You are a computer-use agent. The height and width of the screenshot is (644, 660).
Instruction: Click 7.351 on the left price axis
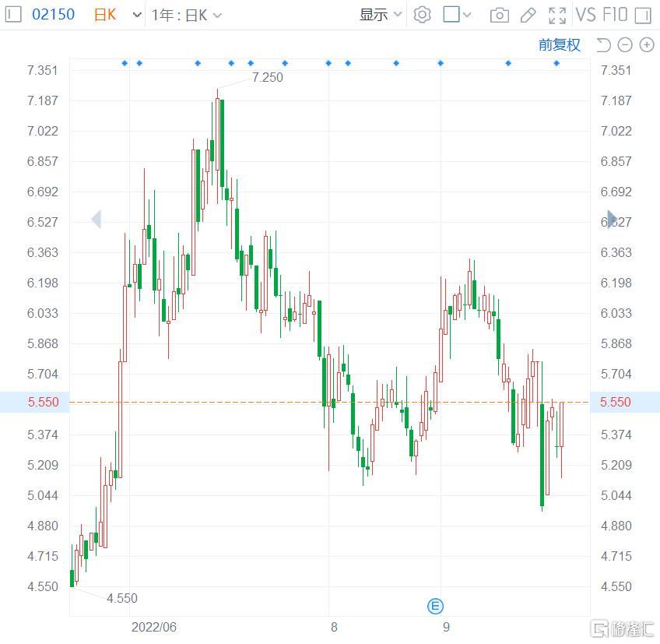click(x=43, y=70)
